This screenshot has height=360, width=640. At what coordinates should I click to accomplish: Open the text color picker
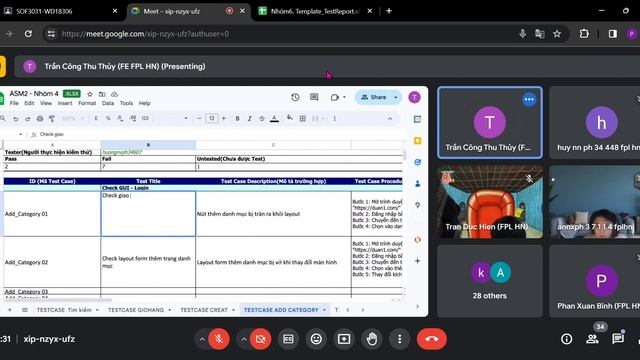tap(274, 118)
